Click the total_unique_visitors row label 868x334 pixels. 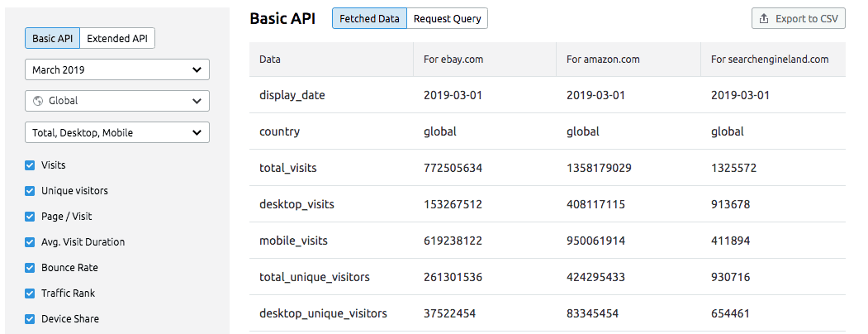[315, 277]
